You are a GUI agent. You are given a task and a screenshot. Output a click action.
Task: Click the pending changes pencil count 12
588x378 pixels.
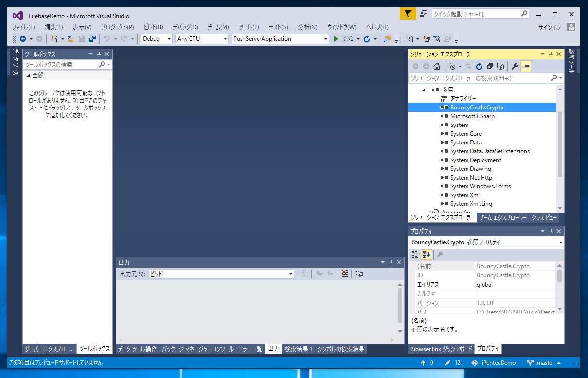452,363
